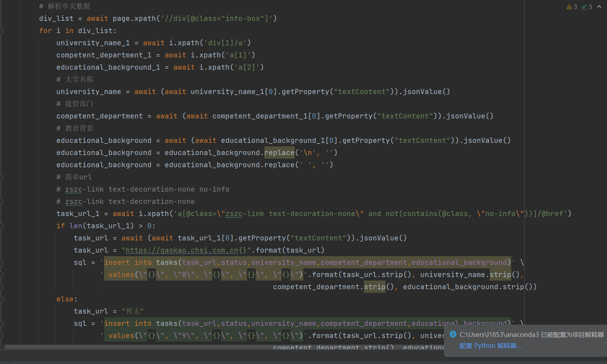Place cursor on the '# 接管部门' comment

75,104
